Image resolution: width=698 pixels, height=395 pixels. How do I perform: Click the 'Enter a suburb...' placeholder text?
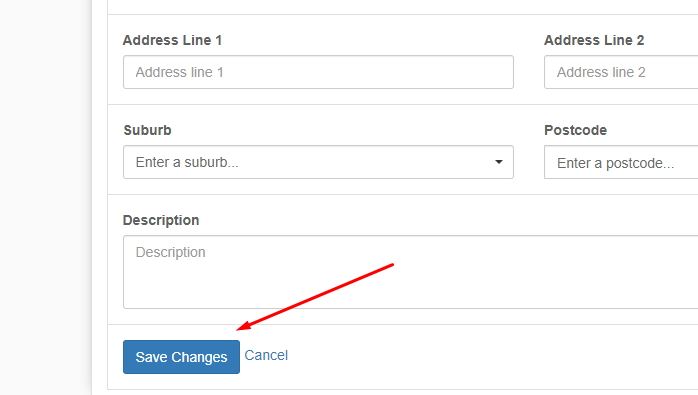[187, 162]
